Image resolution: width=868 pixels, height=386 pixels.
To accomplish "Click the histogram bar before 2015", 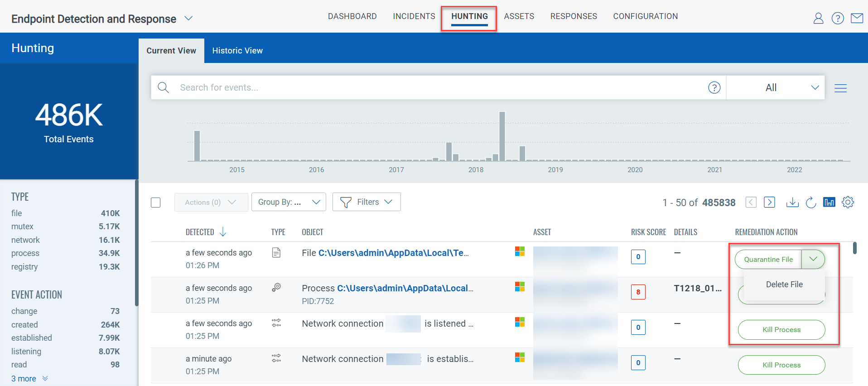I will coord(197,145).
